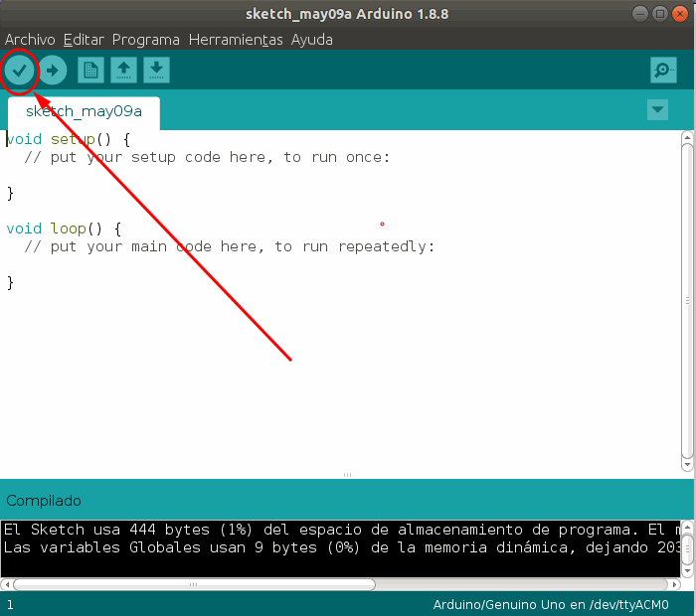The width and height of the screenshot is (696, 616).
Task: Click the editor-console divider grip handle
Action: tap(348, 475)
